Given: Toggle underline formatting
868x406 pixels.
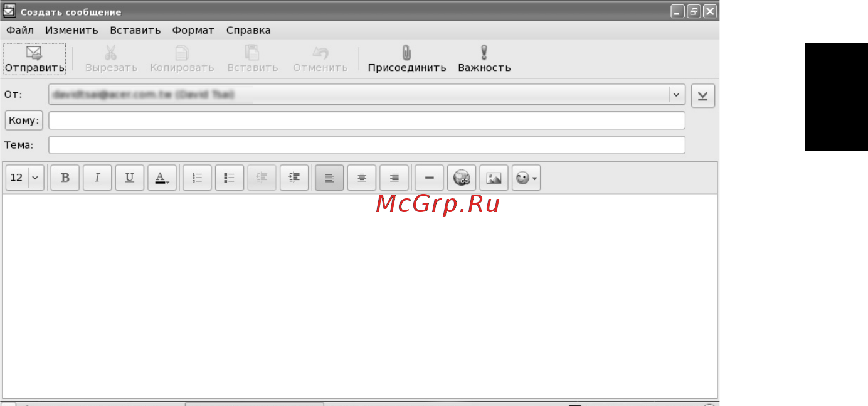Looking at the screenshot, I should pos(130,178).
